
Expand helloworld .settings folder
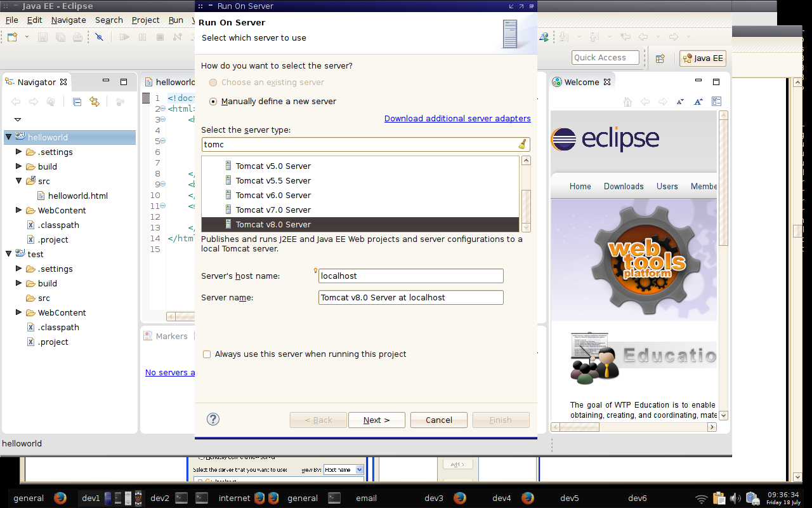pyautogui.click(x=19, y=152)
